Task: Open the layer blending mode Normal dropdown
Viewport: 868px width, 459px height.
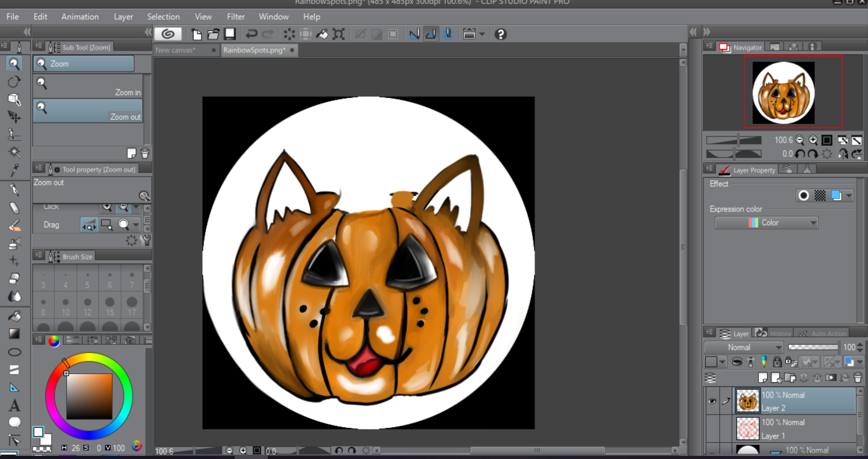Action: tap(744, 348)
